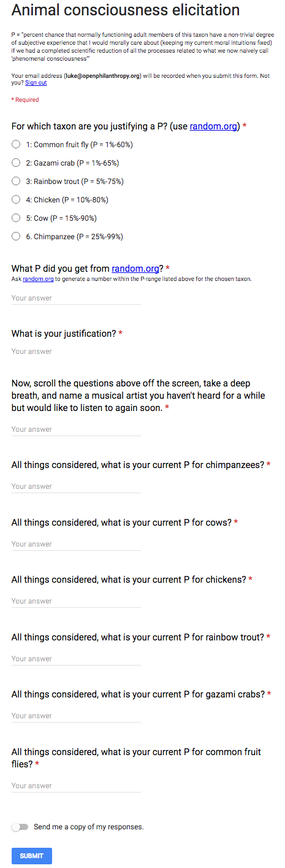Click the justification answer field
The height and width of the screenshot is (868, 285).
76,351
